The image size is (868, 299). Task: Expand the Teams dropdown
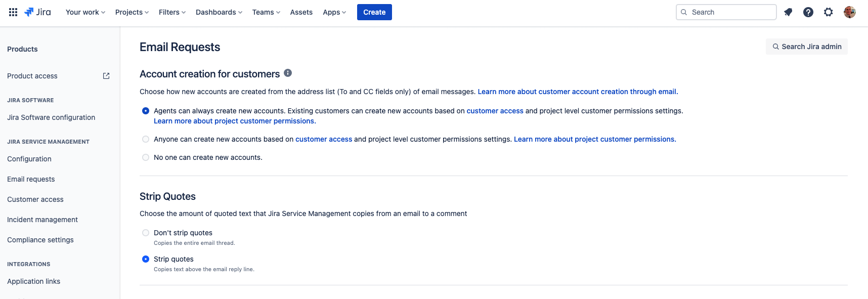coord(266,12)
